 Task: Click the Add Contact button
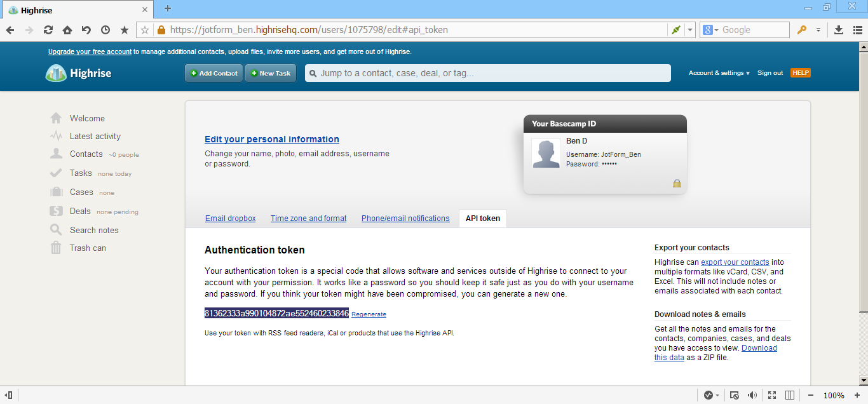pos(214,73)
